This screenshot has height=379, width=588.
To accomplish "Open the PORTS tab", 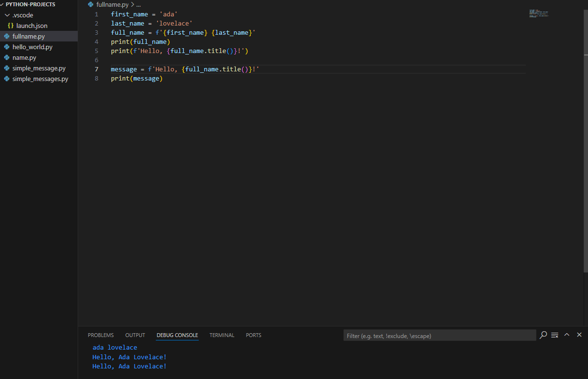I will pyautogui.click(x=254, y=335).
